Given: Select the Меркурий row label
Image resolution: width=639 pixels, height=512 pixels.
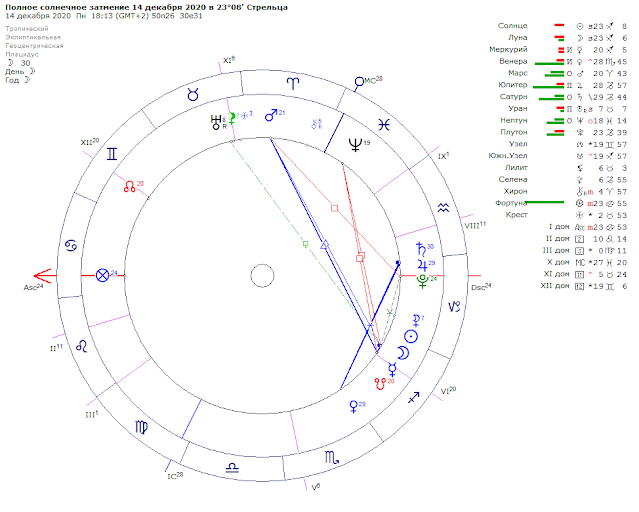Looking at the screenshot, I should coord(508,49).
